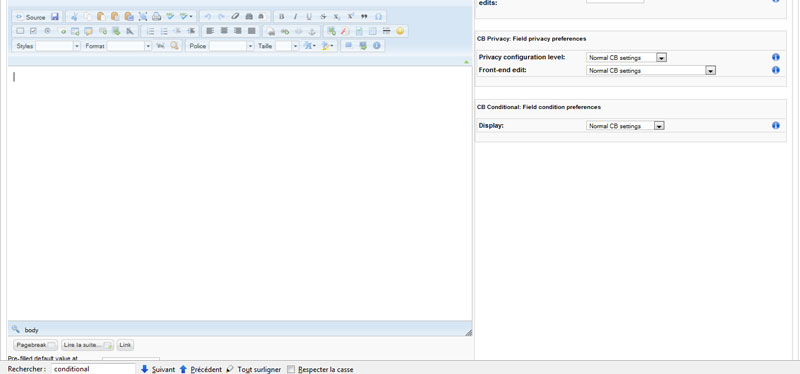Image resolution: width=800 pixels, height=374 pixels.
Task: Toggle Strikethrough formatting
Action: point(323,17)
